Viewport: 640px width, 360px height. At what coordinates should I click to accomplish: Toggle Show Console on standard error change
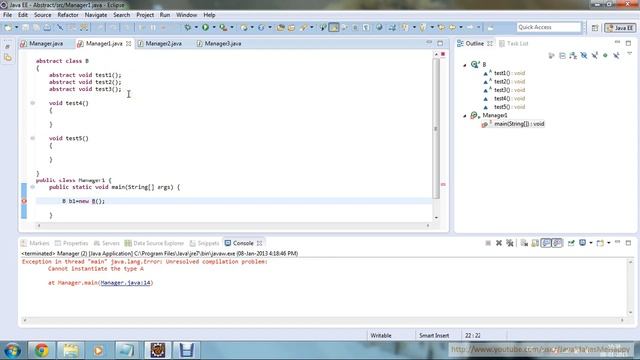pyautogui.click(x=557, y=243)
